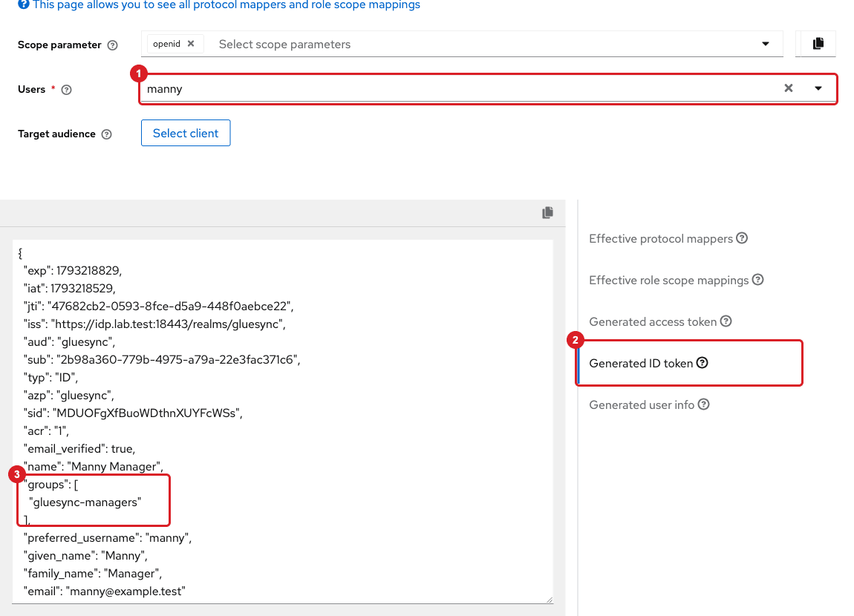Show help for Effective protocol mappers
This screenshot has width=854, height=616.
click(742, 238)
